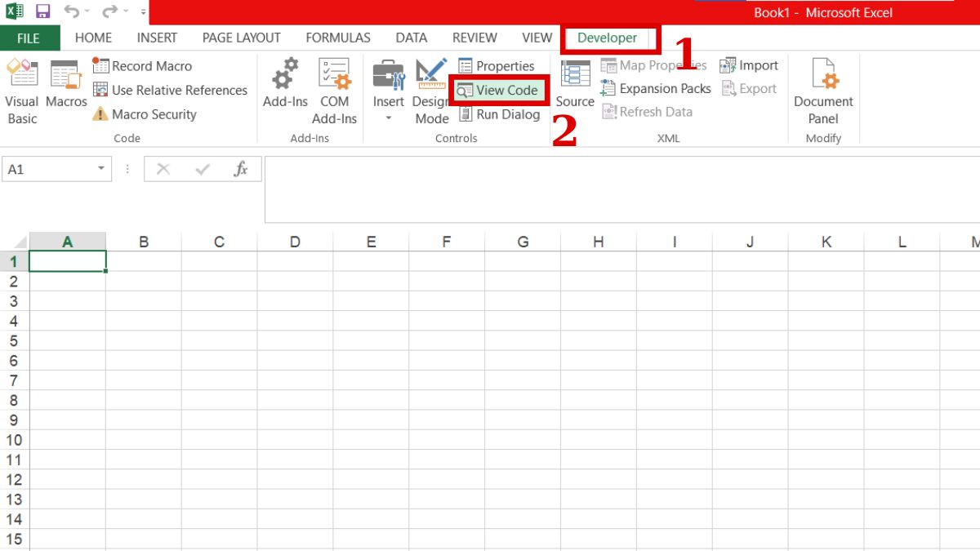980x551 pixels.
Task: Open COM Add-Ins dialog
Action: [334, 91]
